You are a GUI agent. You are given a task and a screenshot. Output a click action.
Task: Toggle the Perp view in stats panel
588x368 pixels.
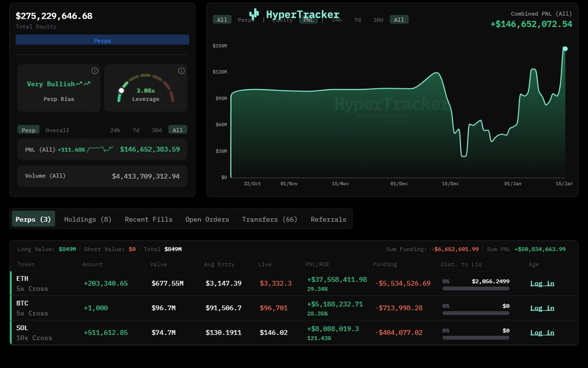click(28, 130)
